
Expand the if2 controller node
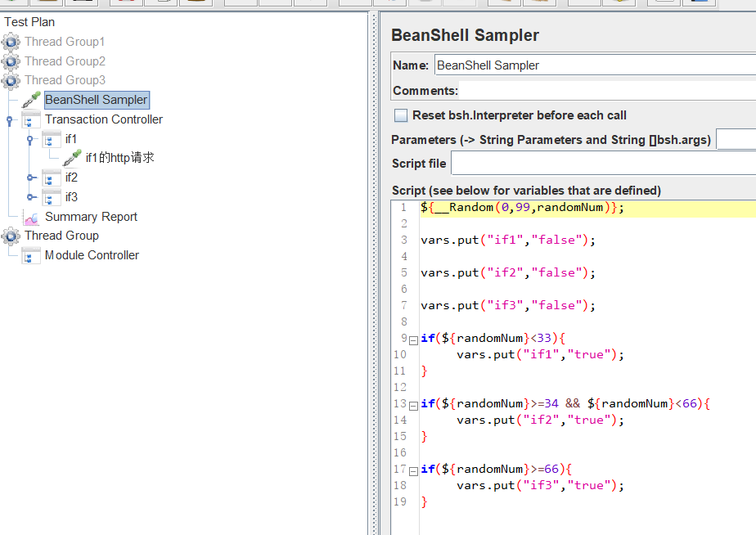coord(31,178)
